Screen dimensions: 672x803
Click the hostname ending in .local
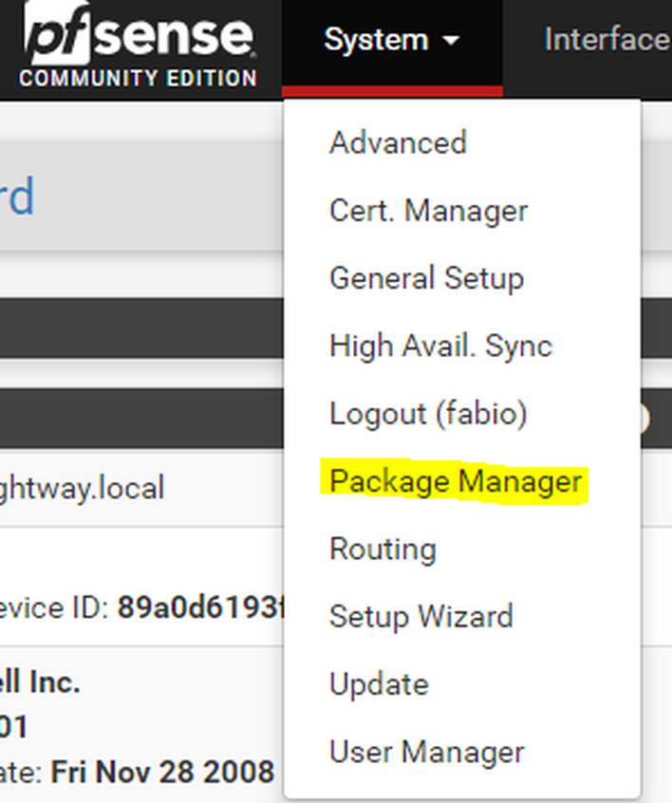82,488
